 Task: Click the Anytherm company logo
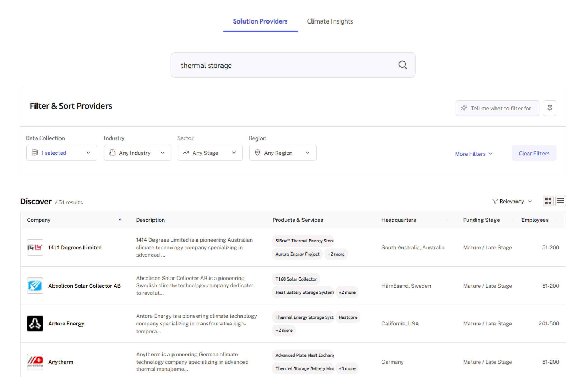click(35, 362)
